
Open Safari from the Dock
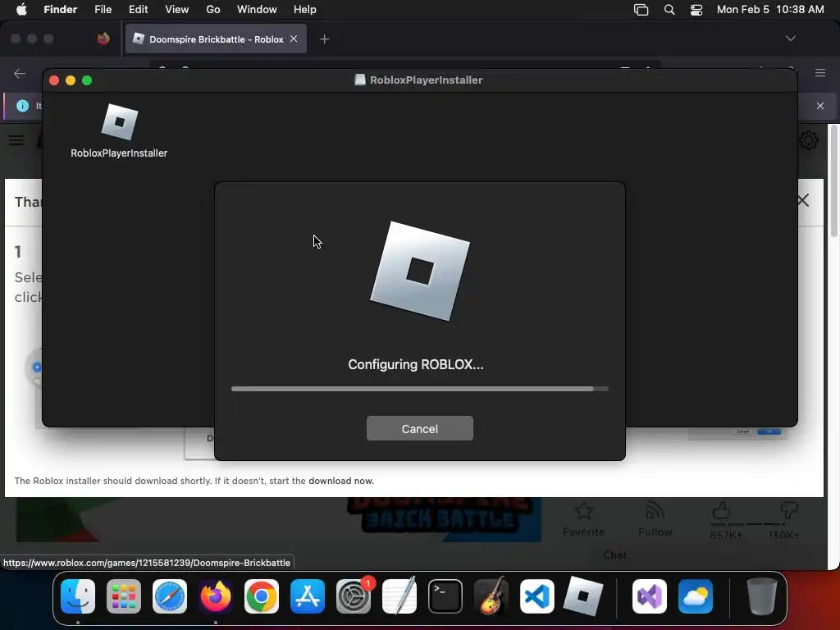[x=170, y=596]
